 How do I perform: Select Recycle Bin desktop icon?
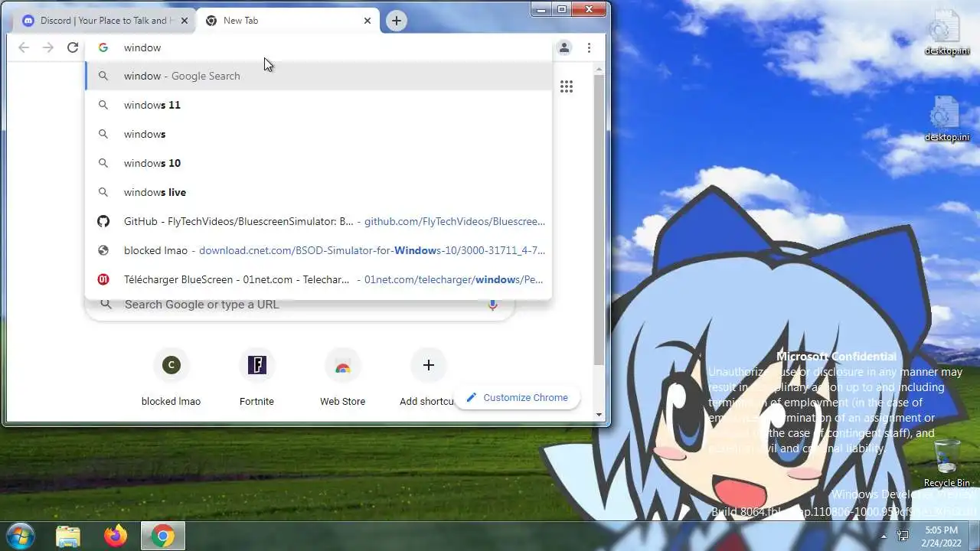click(946, 463)
